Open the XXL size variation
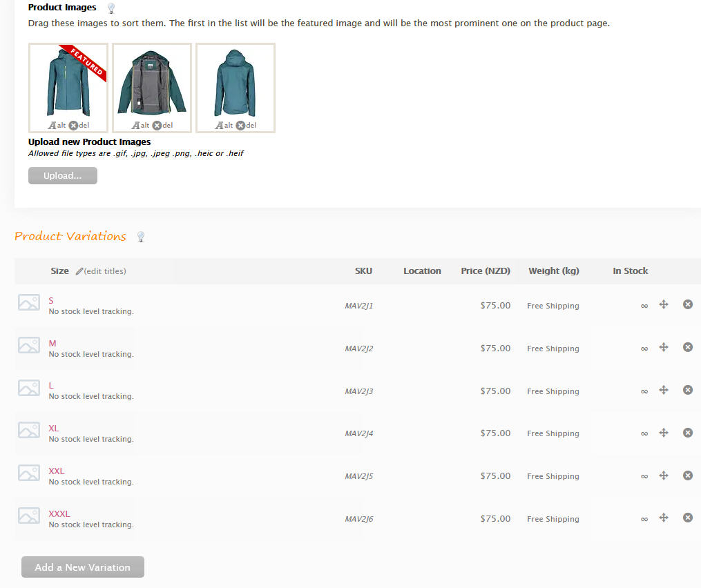This screenshot has width=701, height=588. 57,471
